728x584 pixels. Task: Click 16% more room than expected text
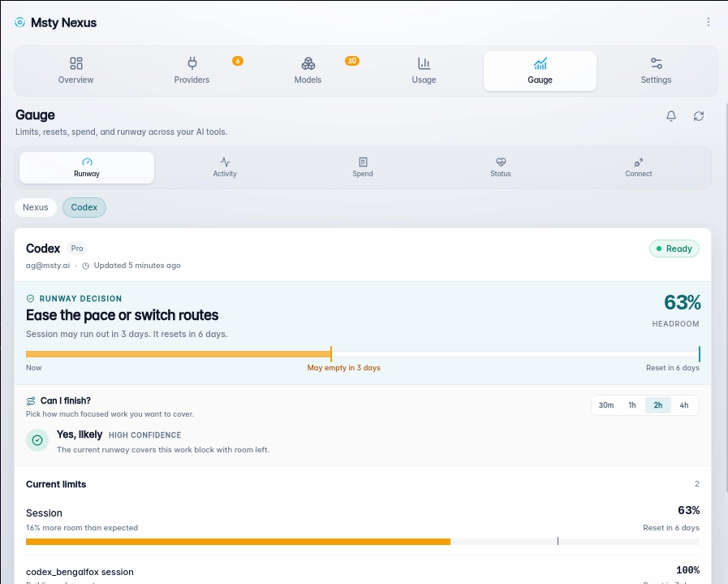pyautogui.click(x=82, y=528)
